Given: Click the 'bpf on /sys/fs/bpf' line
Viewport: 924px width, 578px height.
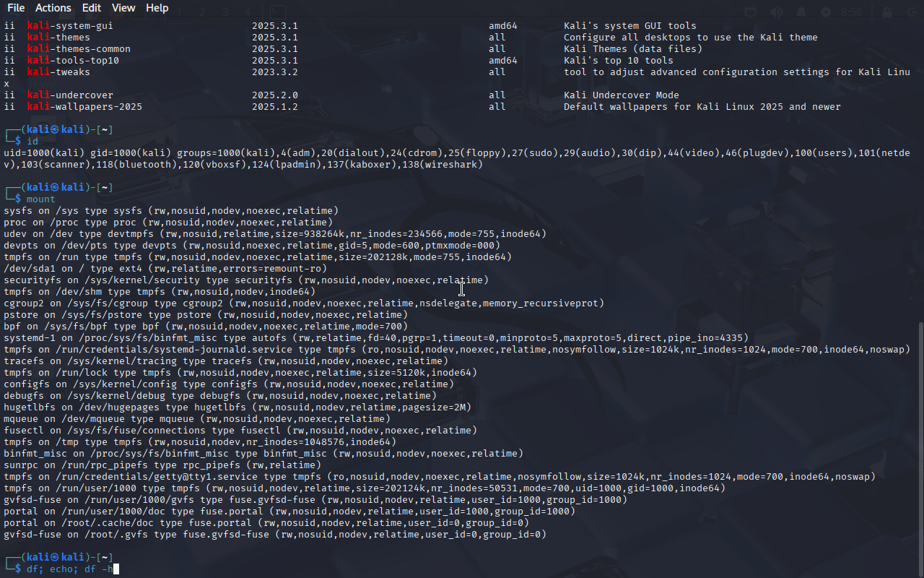Looking at the screenshot, I should pos(206,327).
